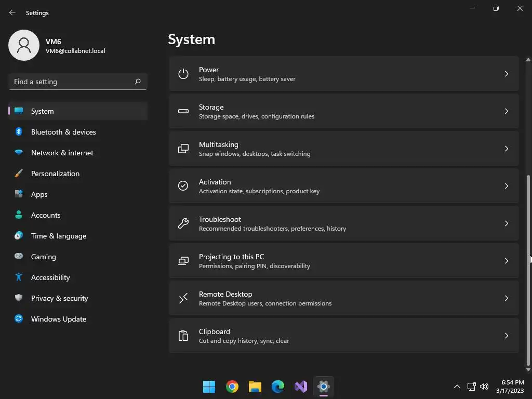Screen dimensions: 532x399
Task: Click the Privacy shield icon
Action: pyautogui.click(x=19, y=298)
